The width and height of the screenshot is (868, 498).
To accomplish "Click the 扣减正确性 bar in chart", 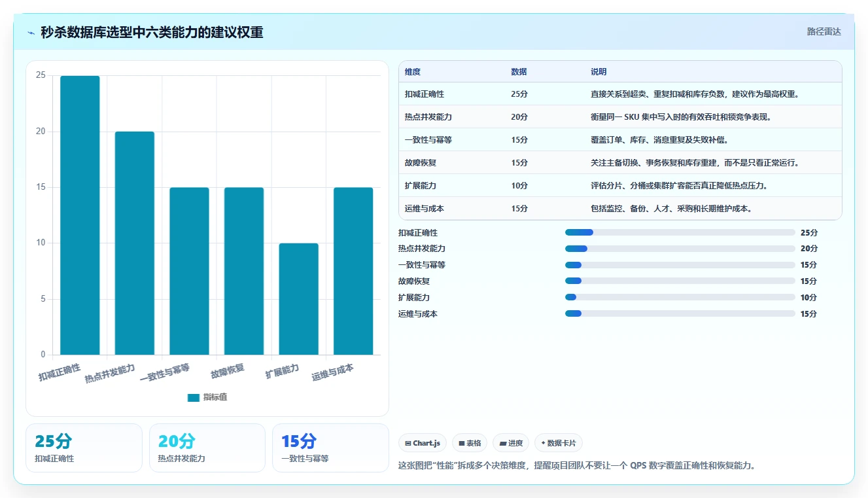I will click(80, 215).
